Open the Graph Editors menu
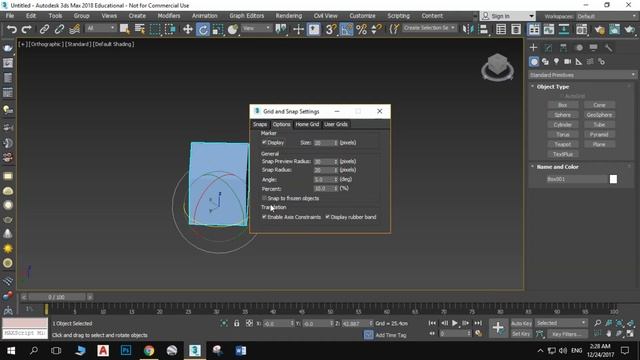Viewport: 640px width, 360px height. pos(247,16)
